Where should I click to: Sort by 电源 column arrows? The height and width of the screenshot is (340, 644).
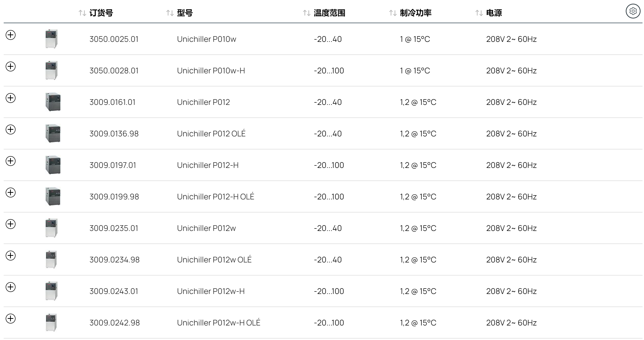(479, 13)
